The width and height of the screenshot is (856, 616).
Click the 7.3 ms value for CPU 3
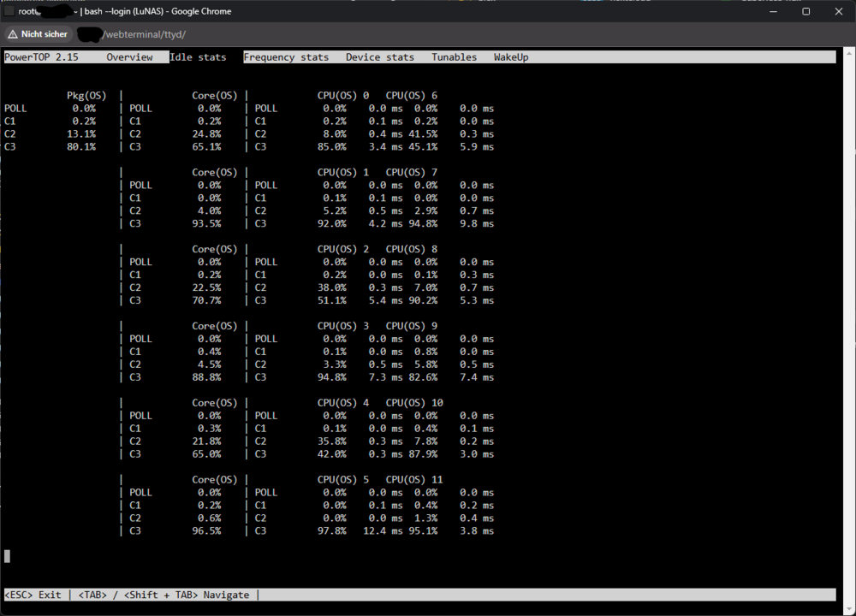(385, 377)
